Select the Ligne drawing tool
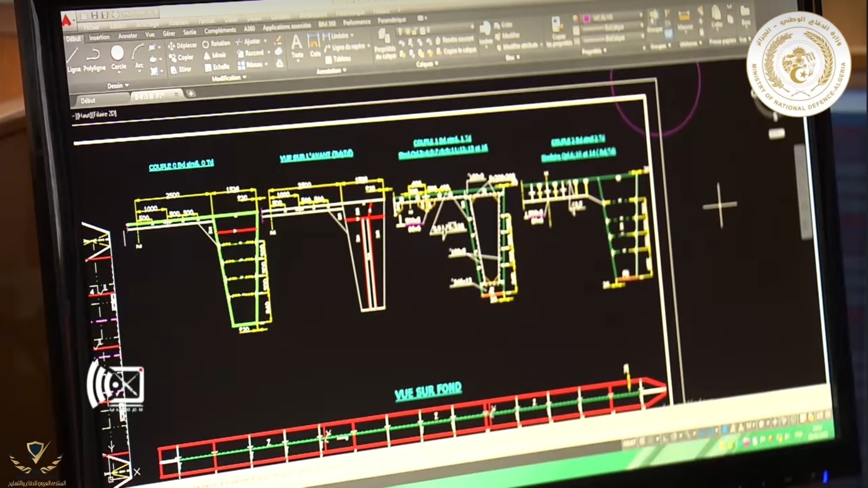868x488 pixels. (74, 61)
